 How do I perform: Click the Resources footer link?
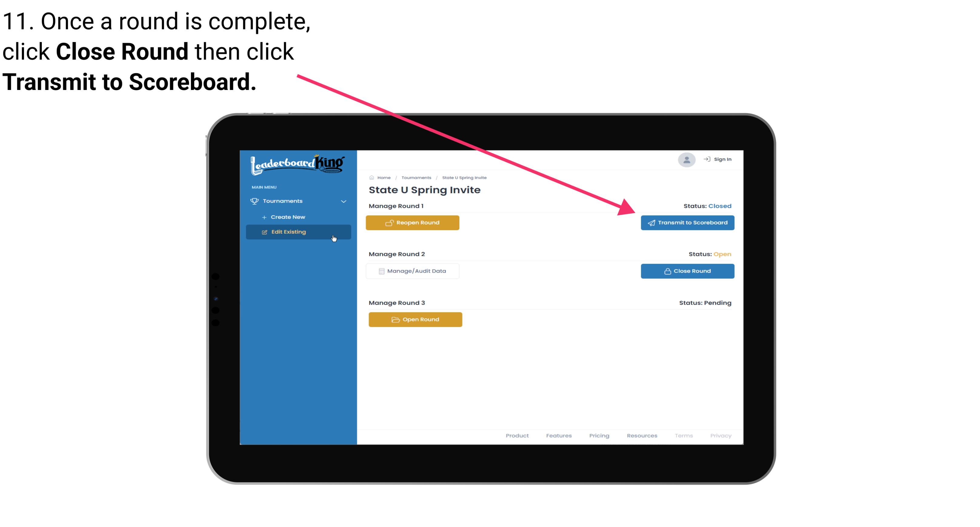tap(642, 436)
